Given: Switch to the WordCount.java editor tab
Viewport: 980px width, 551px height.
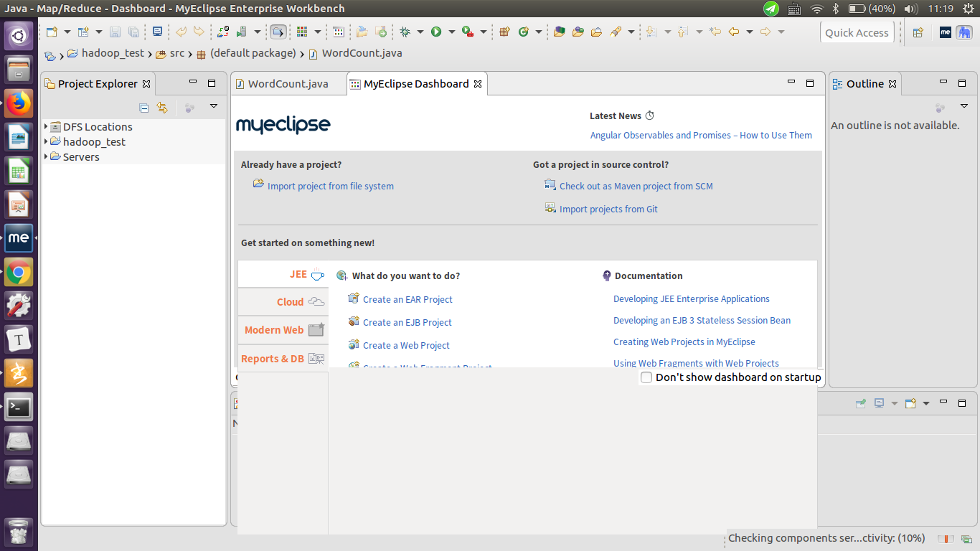Looking at the screenshot, I should click(x=288, y=83).
